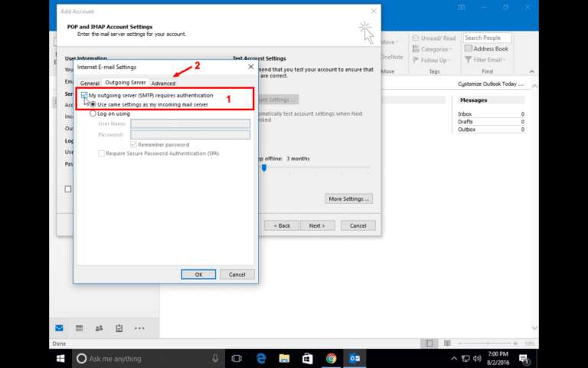The image size is (588, 368).
Task: Cancel the Internet E-mail Settings dialog
Action: point(237,274)
